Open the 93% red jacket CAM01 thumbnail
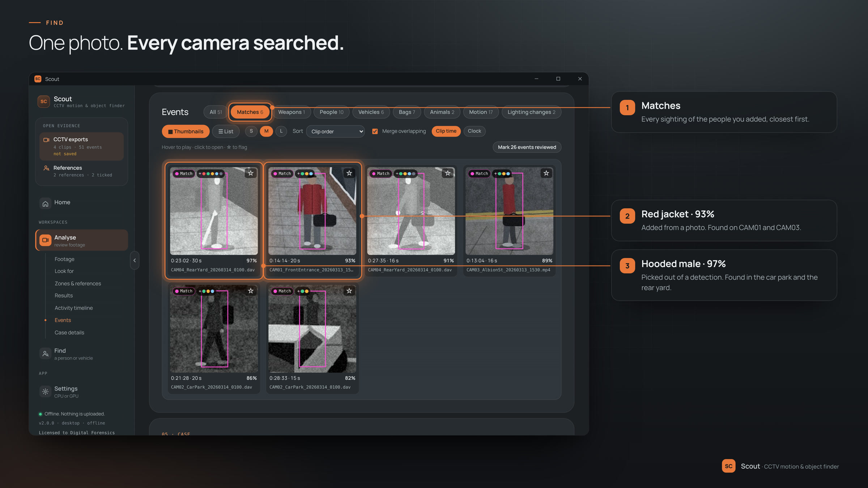The width and height of the screenshot is (868, 488). pyautogui.click(x=312, y=211)
